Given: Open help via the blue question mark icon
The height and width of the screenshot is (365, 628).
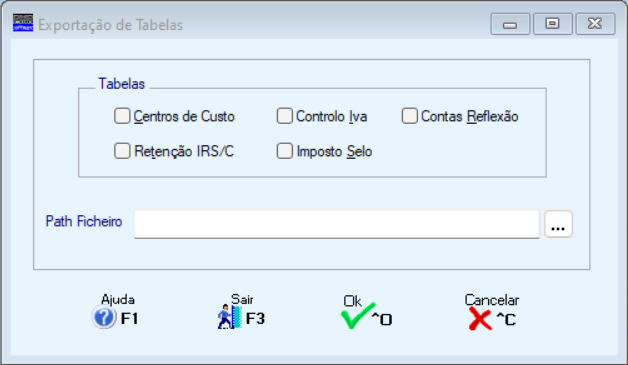Looking at the screenshot, I should [x=104, y=317].
